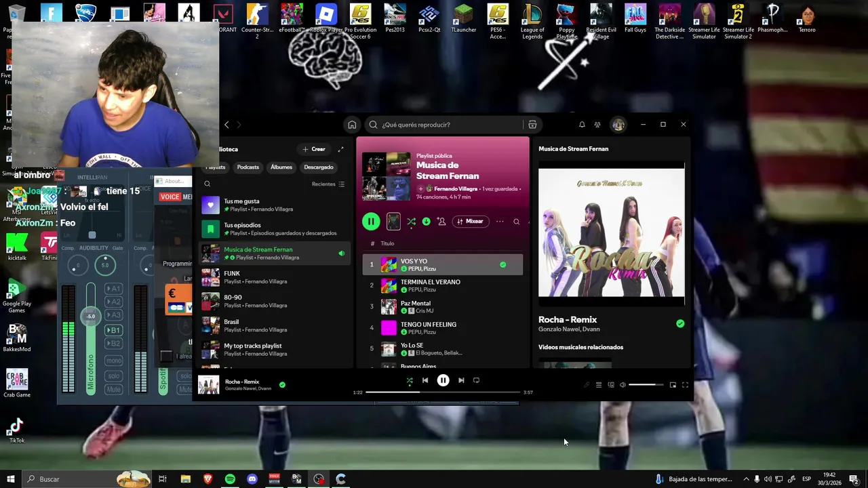Open Fernando Villagra profile link in playlist header

[456, 189]
